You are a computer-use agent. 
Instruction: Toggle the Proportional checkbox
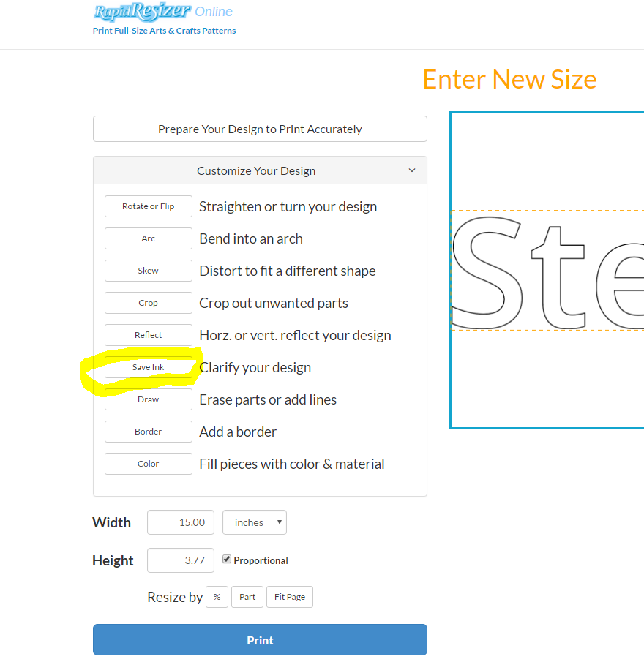pos(227,560)
